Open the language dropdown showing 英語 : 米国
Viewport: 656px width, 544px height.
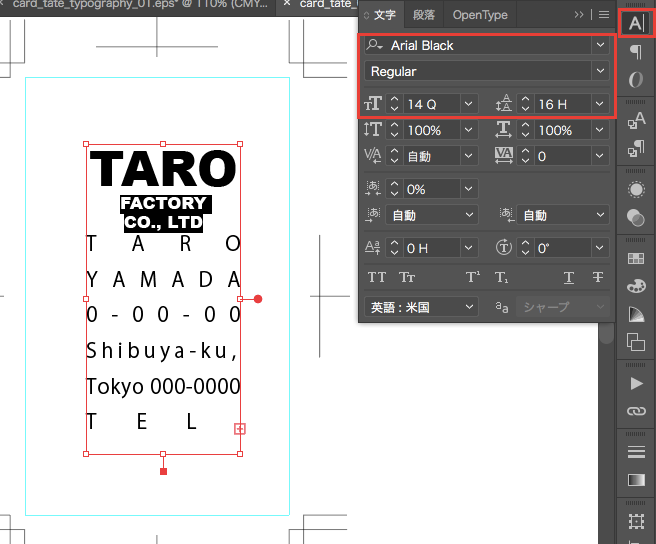pos(421,307)
